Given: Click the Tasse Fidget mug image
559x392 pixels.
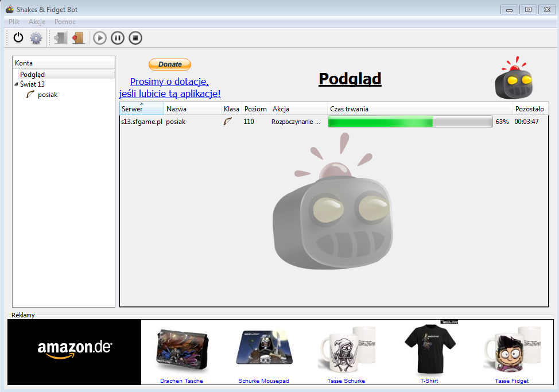Looking at the screenshot, I should pyautogui.click(x=512, y=350).
